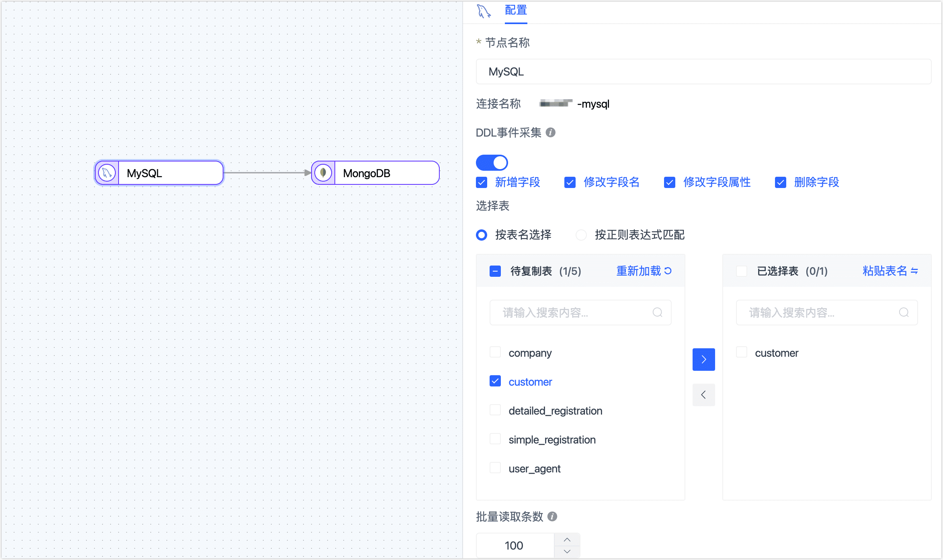Click the MongoDB leaf icon on canvas node

[323, 173]
